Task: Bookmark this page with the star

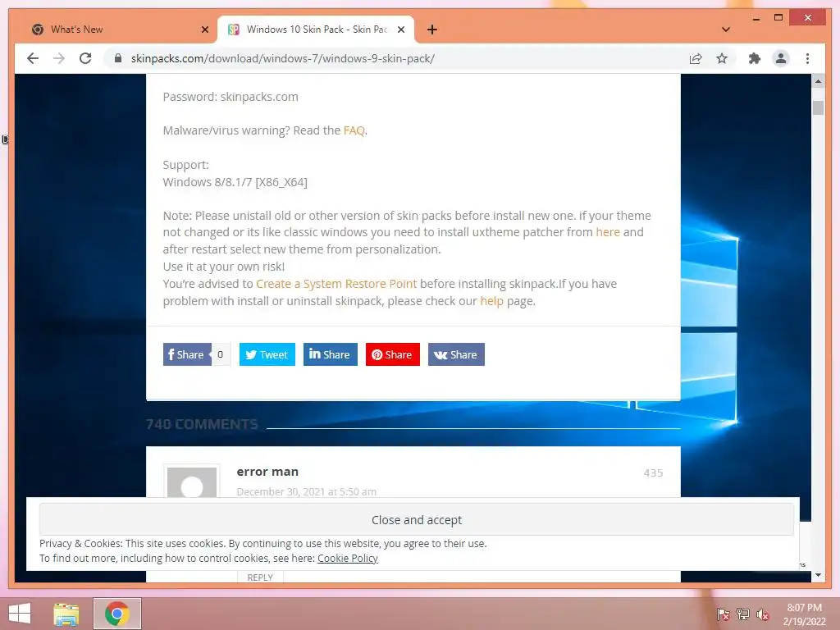Action: point(722,58)
